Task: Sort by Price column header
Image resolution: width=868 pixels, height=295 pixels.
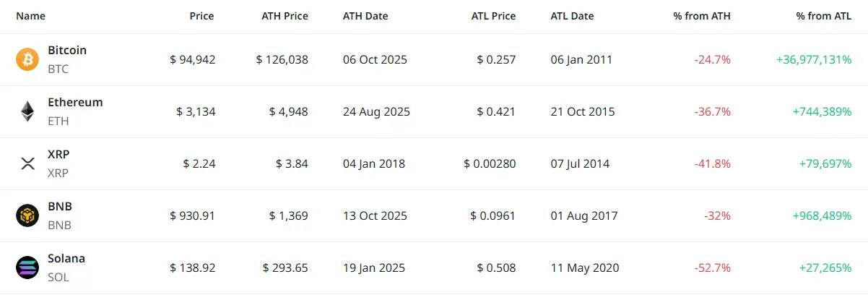Action: [201, 16]
